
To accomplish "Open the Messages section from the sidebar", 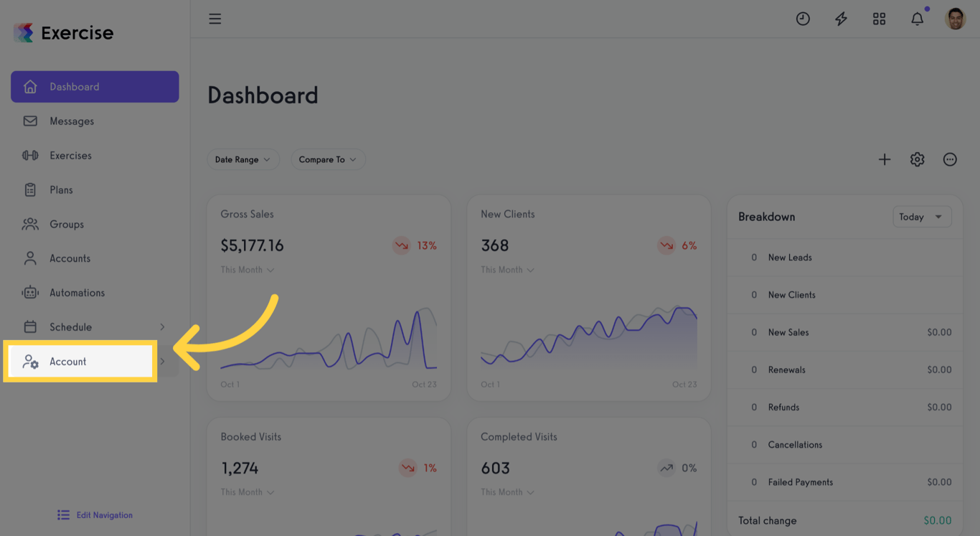I will (71, 121).
